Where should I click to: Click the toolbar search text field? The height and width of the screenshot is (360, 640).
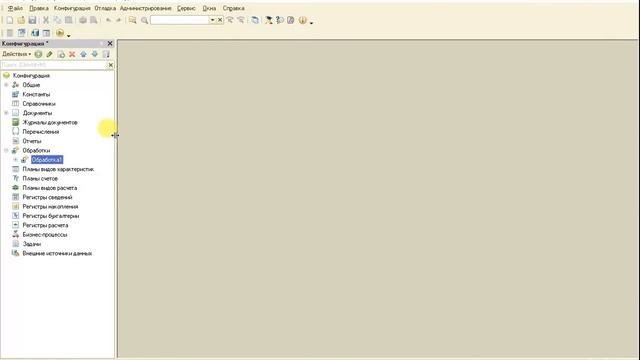click(180, 20)
